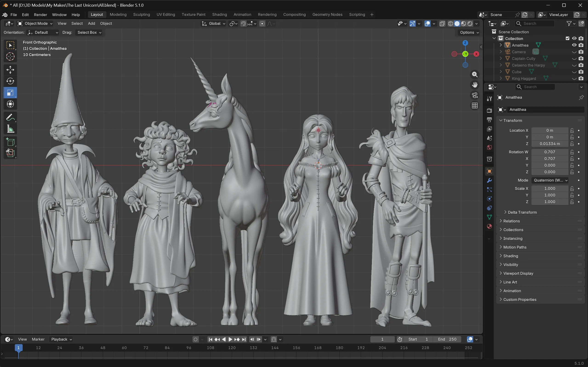The width and height of the screenshot is (588, 367).
Task: Click the outliner Search field
Action: [x=535, y=24]
